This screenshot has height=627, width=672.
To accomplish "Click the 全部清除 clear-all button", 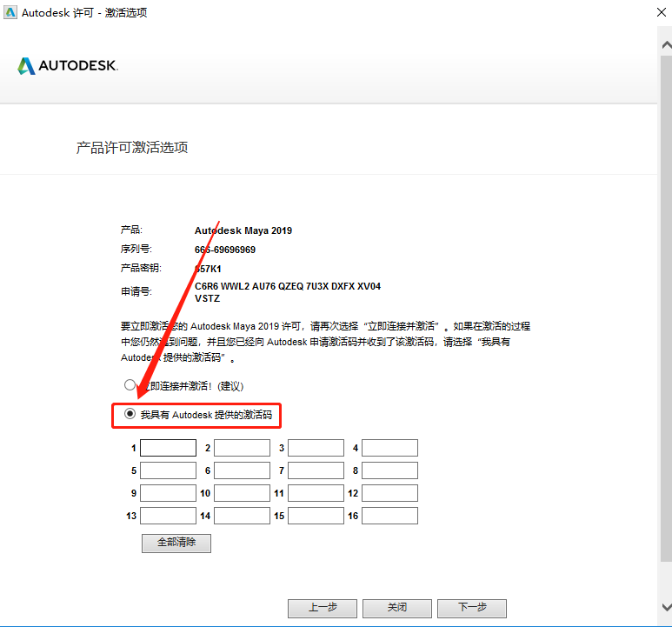I will [176, 543].
